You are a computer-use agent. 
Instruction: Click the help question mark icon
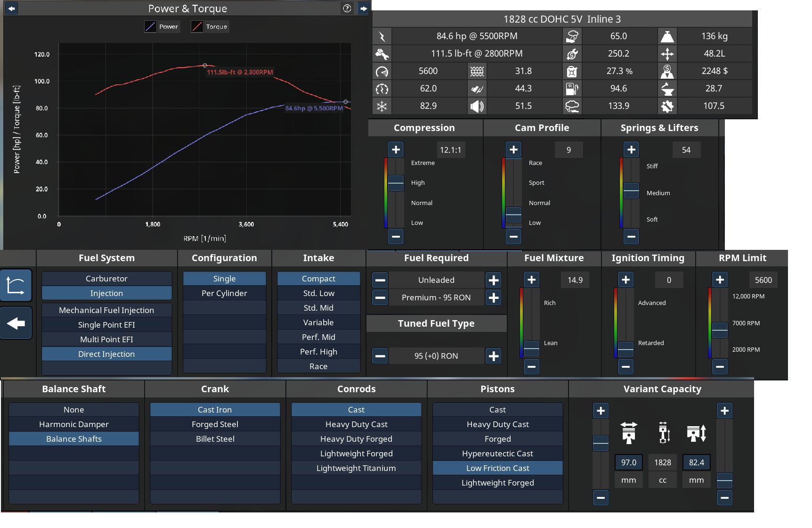[347, 8]
